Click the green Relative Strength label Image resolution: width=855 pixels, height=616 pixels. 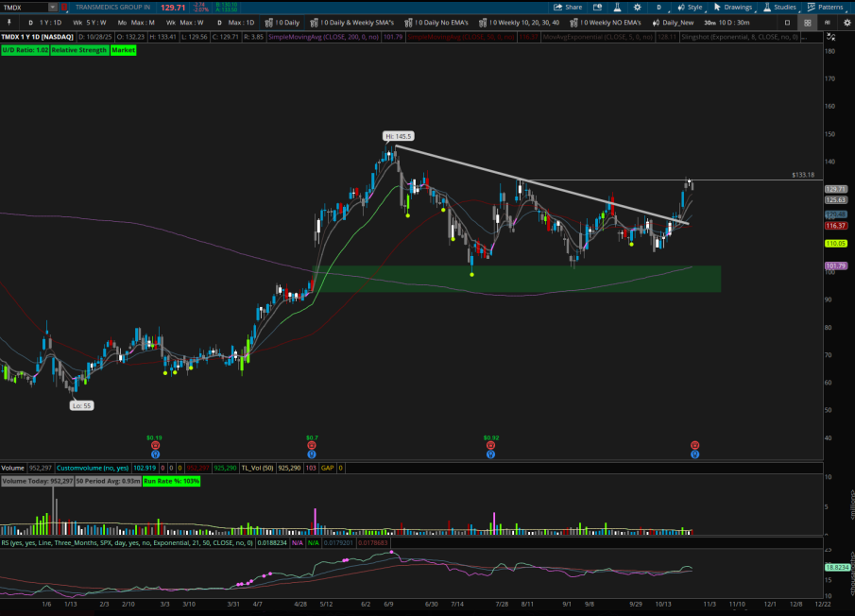click(79, 50)
